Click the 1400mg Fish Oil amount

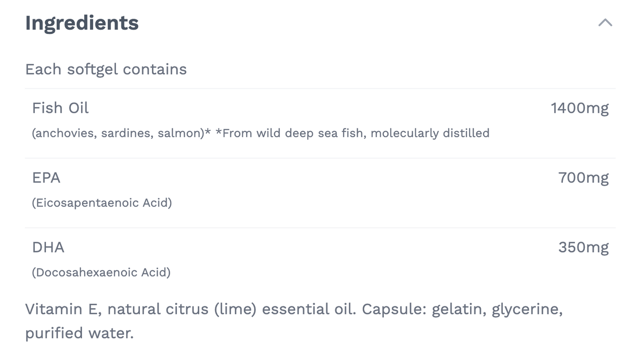click(x=579, y=108)
